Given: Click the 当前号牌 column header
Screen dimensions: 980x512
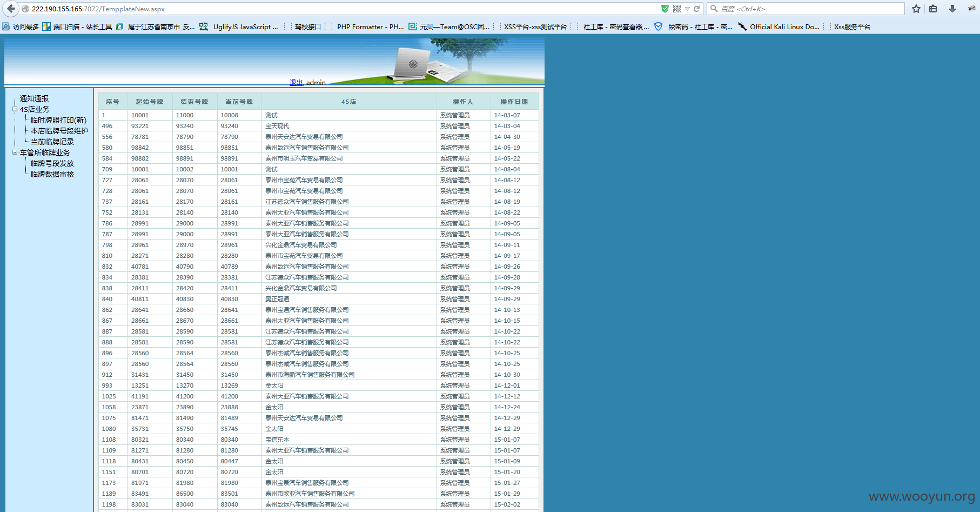Looking at the screenshot, I should coord(239,102).
